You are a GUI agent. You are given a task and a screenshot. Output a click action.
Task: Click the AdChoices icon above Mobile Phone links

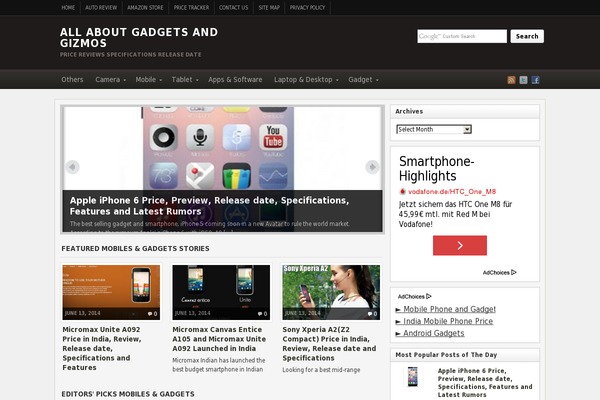coord(429,296)
